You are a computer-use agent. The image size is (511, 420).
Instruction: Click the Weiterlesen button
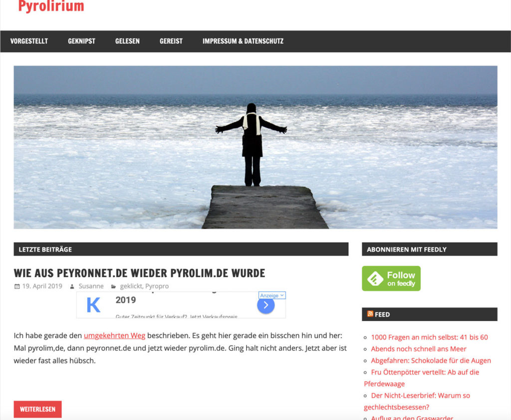coord(37,409)
